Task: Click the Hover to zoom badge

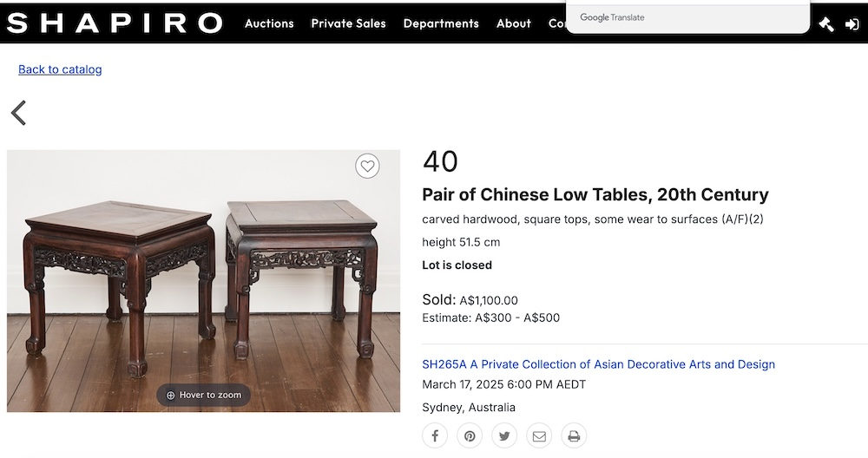Action: pyautogui.click(x=204, y=396)
